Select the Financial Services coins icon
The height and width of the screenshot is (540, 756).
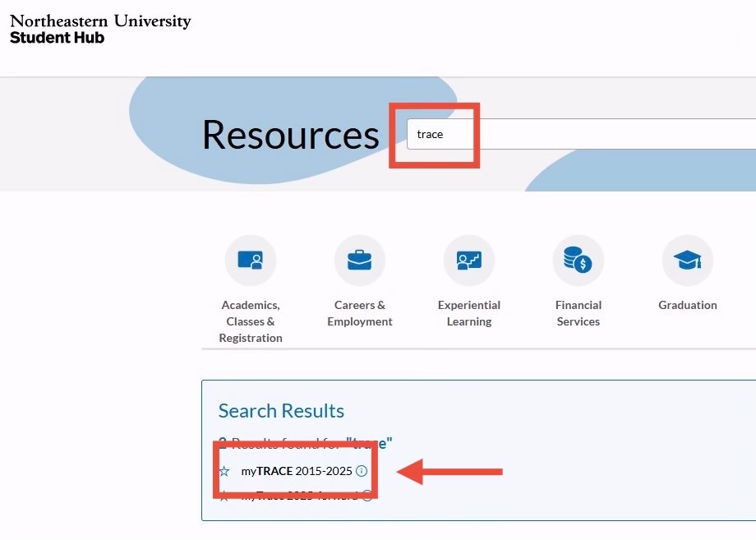578,261
